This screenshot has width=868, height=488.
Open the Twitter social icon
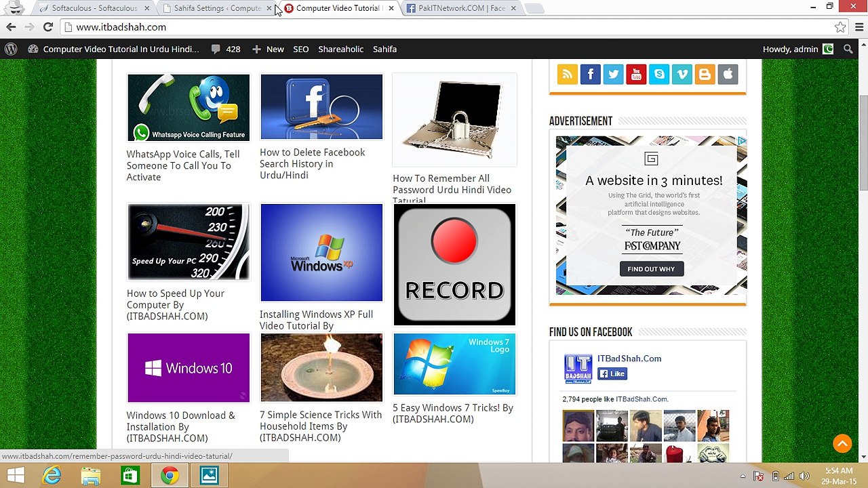[614, 75]
